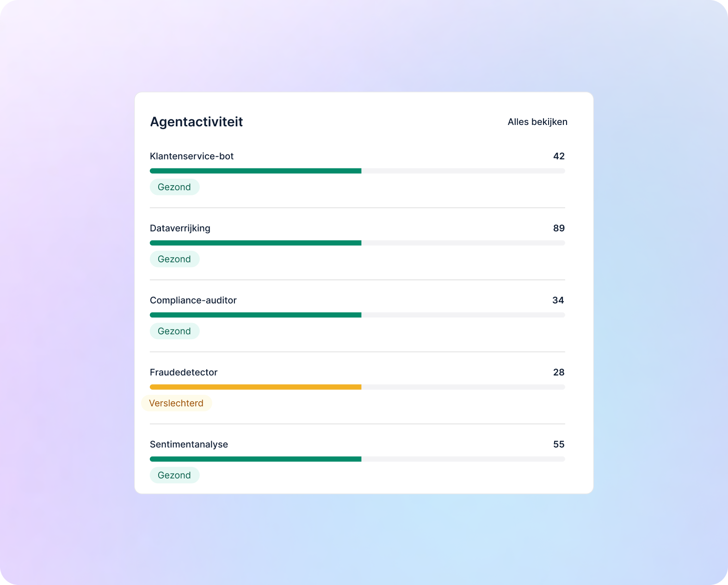Select the Fraudedetector agent name
The image size is (728, 585).
point(184,373)
